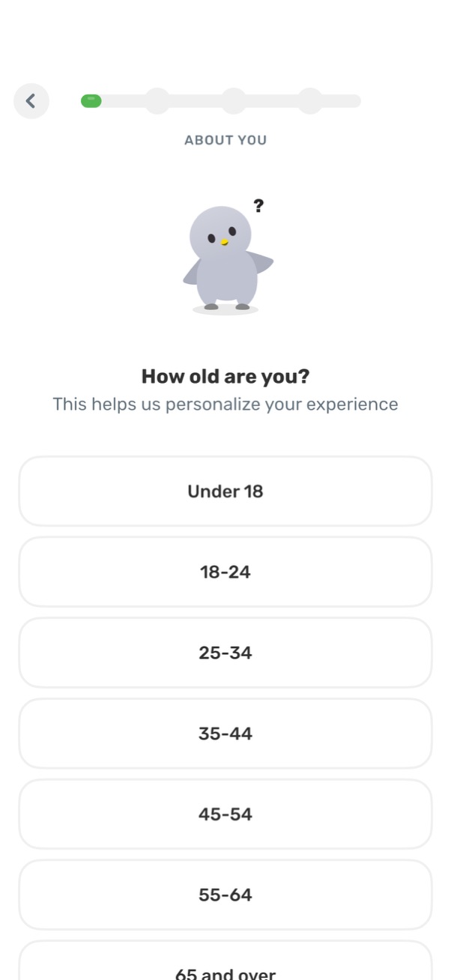451x980 pixels.
Task: Tap the "55-64" age button
Action: click(x=225, y=895)
